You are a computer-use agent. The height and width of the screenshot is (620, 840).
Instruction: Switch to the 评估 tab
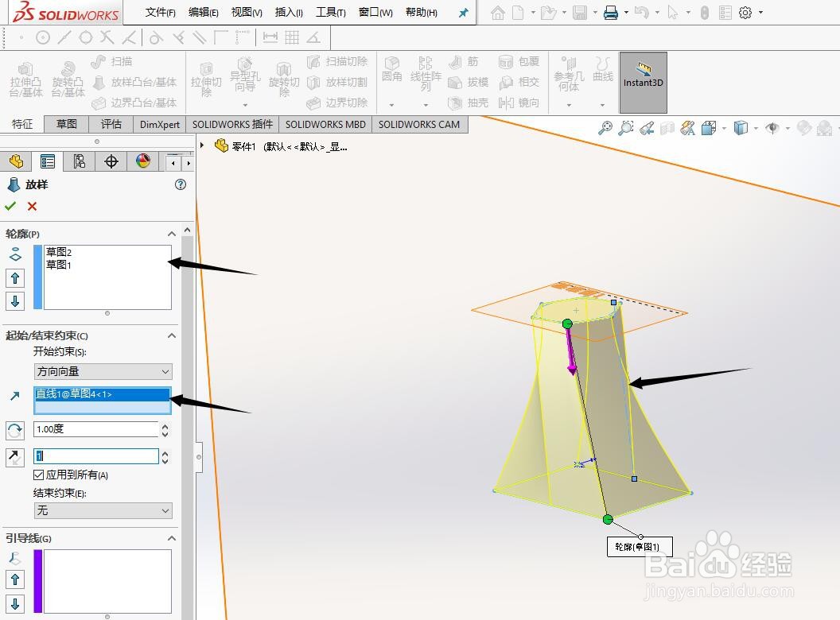pyautogui.click(x=111, y=124)
